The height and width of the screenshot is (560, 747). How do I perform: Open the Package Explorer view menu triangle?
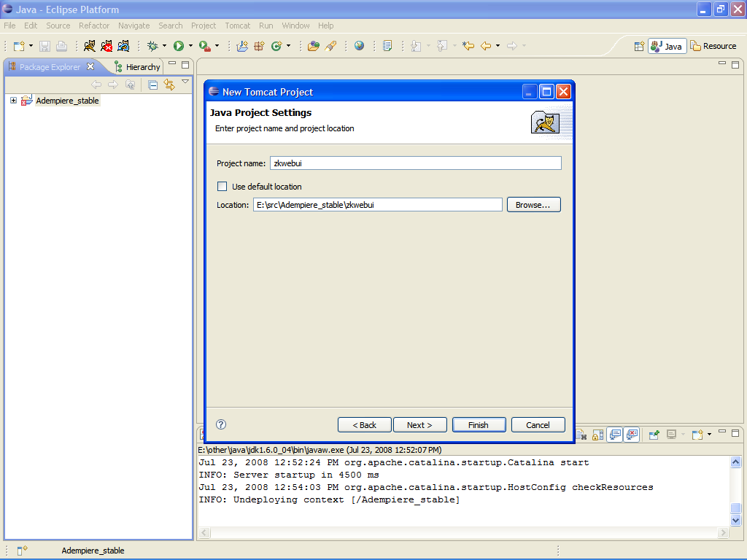185,82
